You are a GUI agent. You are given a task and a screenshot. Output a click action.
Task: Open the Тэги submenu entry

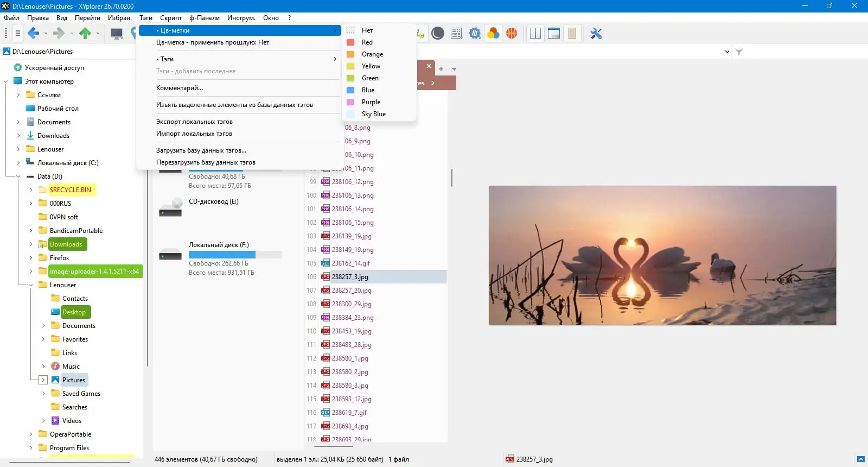[x=239, y=59]
